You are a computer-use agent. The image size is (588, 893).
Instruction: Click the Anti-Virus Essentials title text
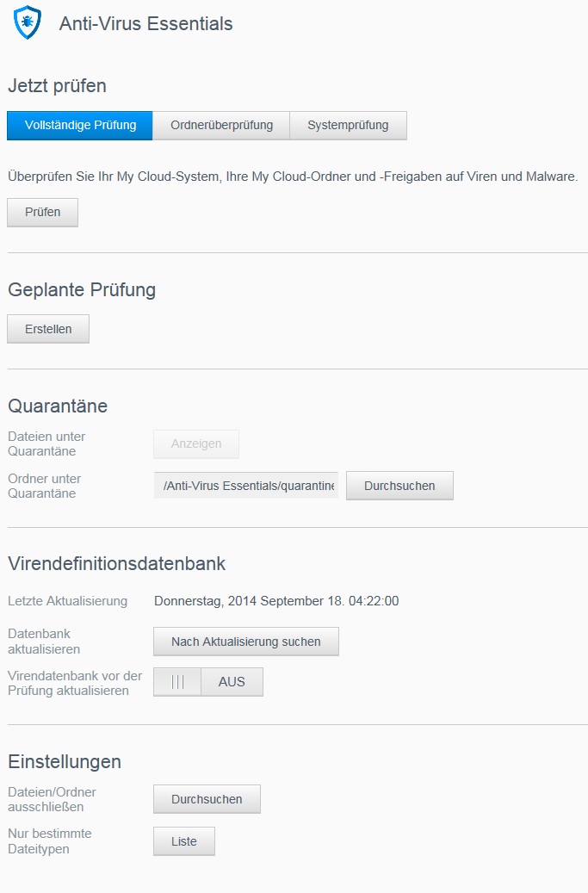pos(145,23)
